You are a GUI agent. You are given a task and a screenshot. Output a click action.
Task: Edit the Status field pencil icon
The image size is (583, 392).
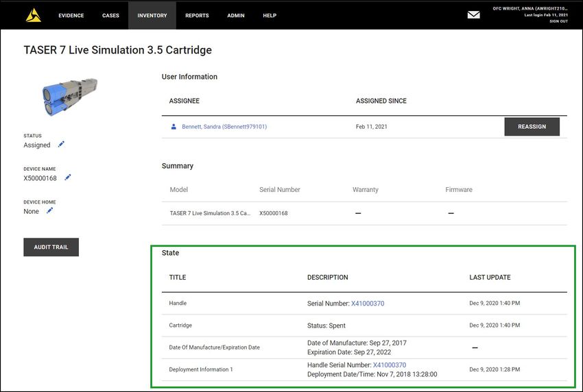61,144
